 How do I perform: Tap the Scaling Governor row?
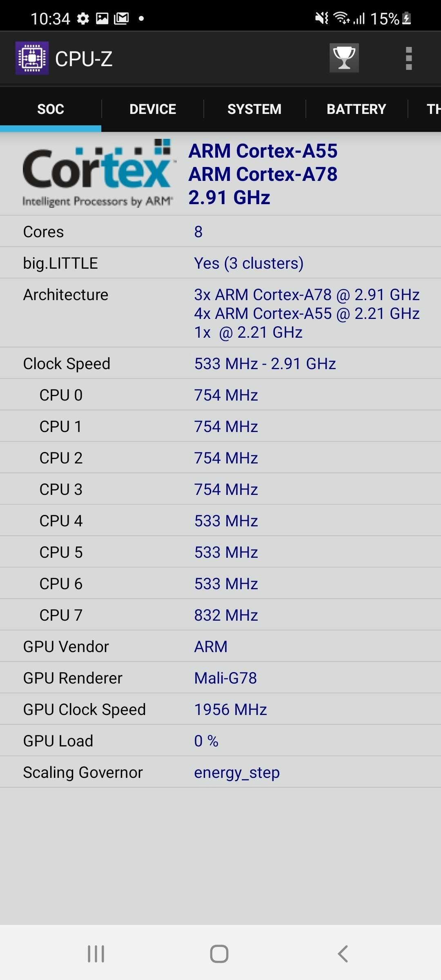click(x=220, y=772)
